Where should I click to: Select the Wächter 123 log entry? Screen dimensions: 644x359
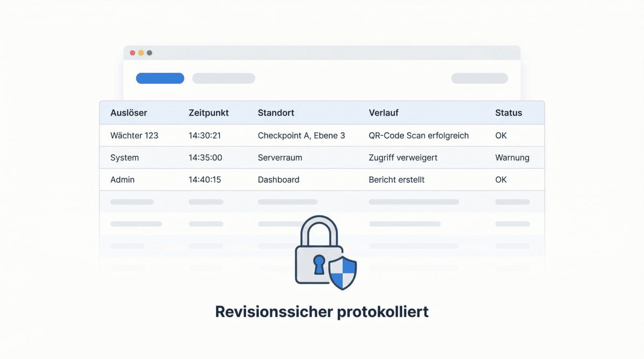pos(134,136)
